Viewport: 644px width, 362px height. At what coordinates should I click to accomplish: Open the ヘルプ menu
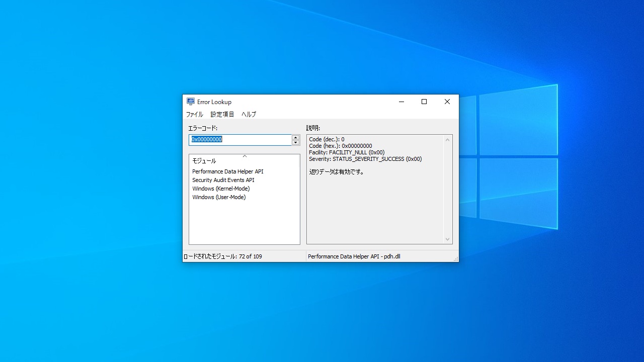coord(249,114)
